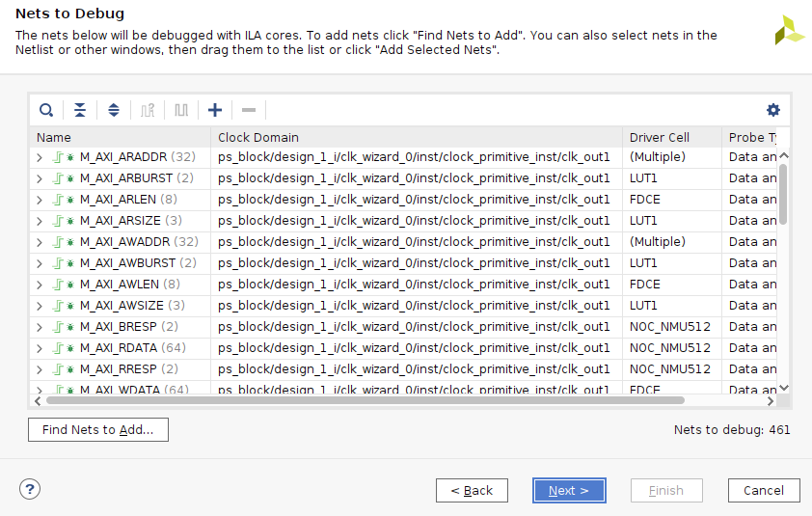Click the horizontal scrollbar right arrow
This screenshot has width=812, height=516.
pos(771,401)
